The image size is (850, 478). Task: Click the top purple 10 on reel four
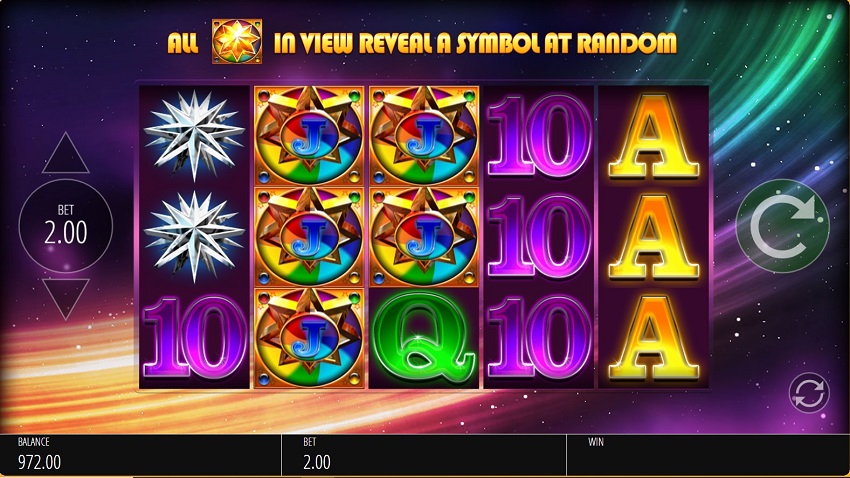point(539,135)
